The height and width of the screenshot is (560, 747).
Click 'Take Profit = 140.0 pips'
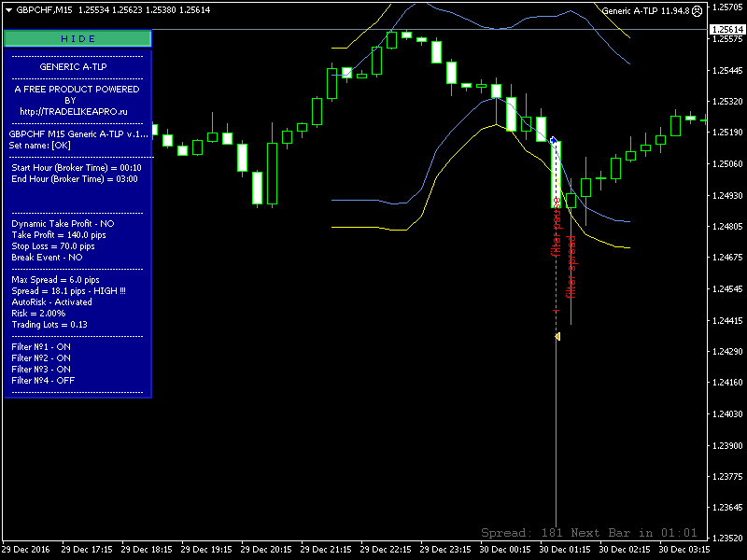59,235
